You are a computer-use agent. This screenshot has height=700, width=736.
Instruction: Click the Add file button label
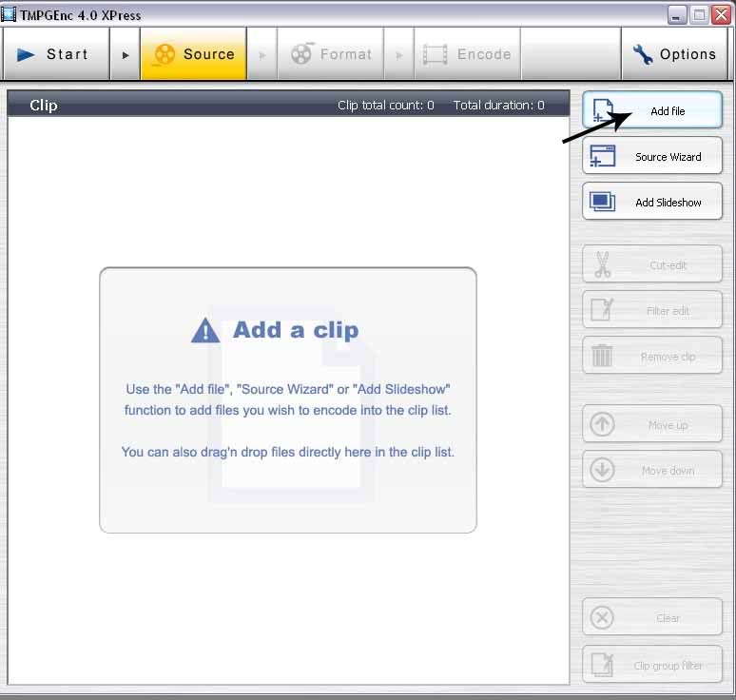coord(668,111)
